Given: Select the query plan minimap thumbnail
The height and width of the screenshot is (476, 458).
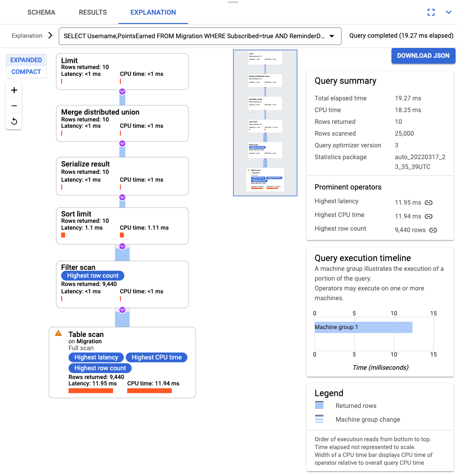Looking at the screenshot, I should pos(265,123).
